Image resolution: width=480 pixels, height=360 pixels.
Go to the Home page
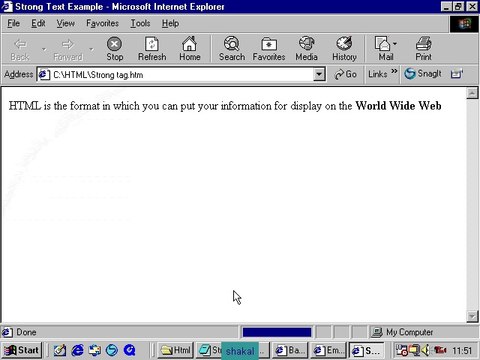coord(190,49)
